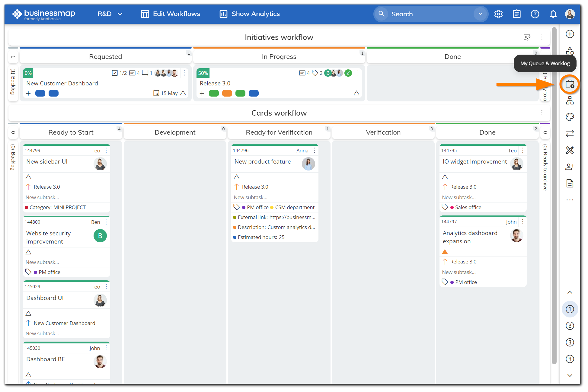The image size is (588, 392).
Task: Open the board color palette icon
Action: (570, 117)
